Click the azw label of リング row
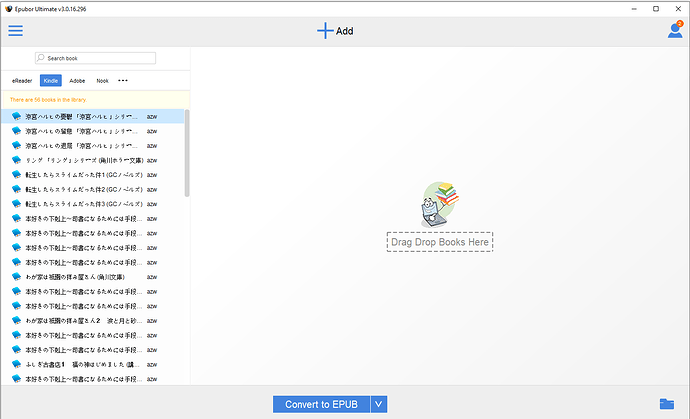Image resolution: width=690 pixels, height=419 pixels. (x=152, y=160)
